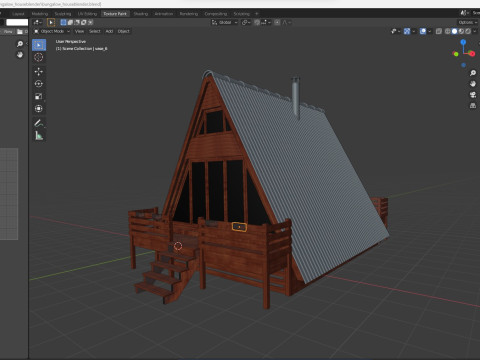Open shading options dropdown arrow

click(x=475, y=31)
